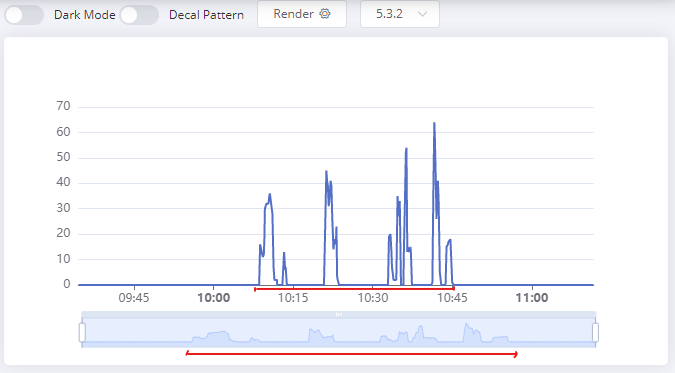Screen dimensions: 675x373
Task: Click the 11:00 x-axis label
Action: tap(532, 298)
